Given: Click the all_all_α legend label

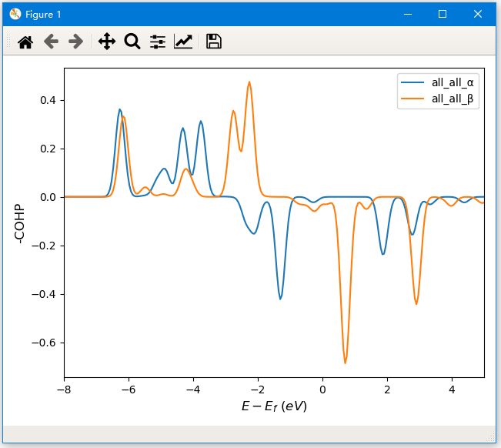Looking at the screenshot, I should pyautogui.click(x=453, y=82).
